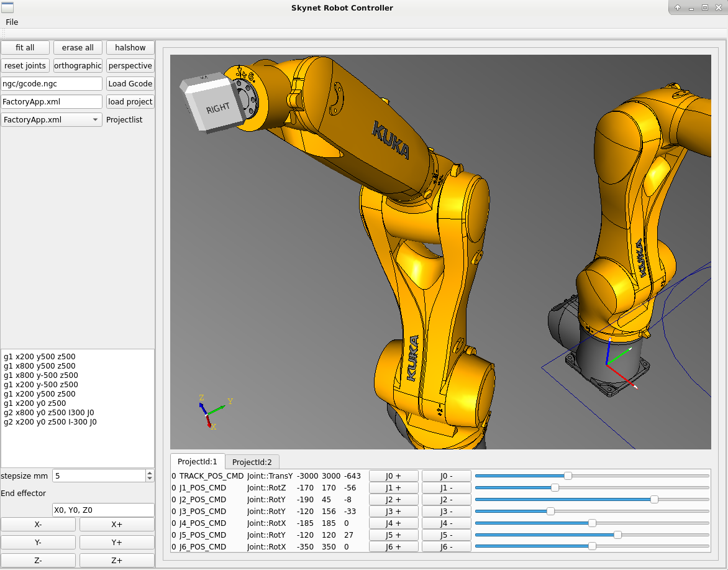Screen dimensions: 728x570
Task: Click the load project button
Action: coord(130,102)
